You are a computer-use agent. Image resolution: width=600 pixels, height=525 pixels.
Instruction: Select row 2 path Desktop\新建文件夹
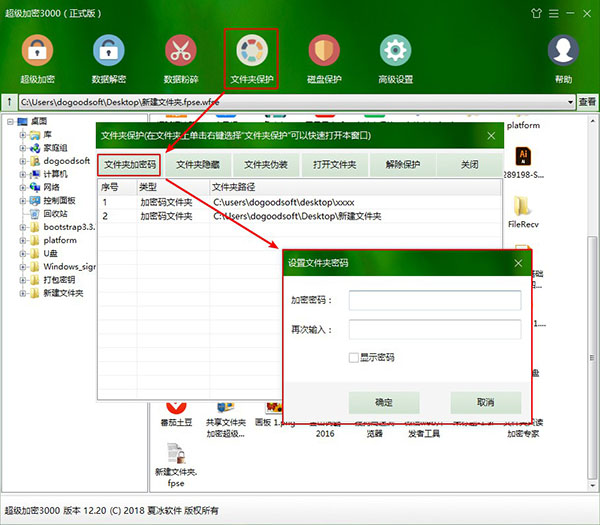[x=297, y=216]
